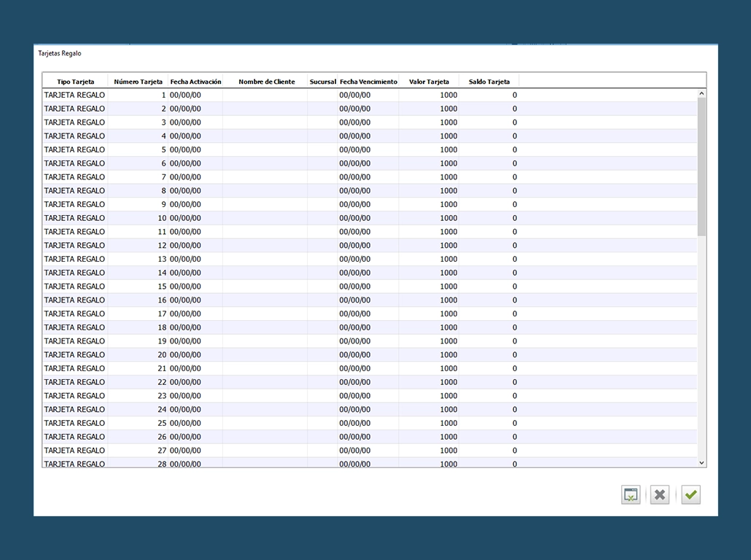Click the Fecha Activación column header

(195, 82)
